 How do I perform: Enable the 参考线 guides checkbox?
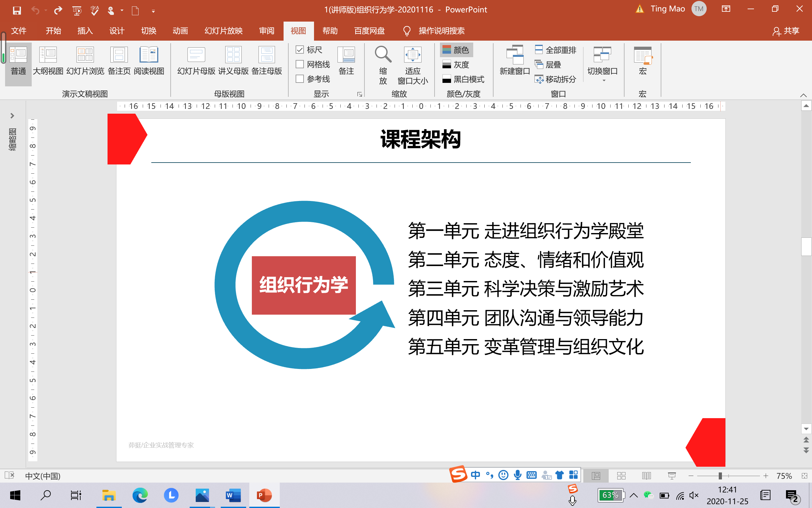[x=300, y=79]
